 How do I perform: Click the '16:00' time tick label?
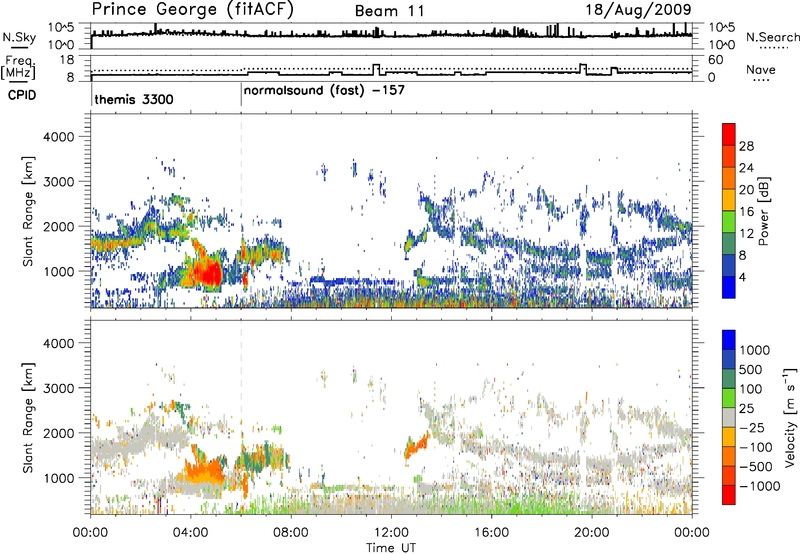click(x=491, y=533)
